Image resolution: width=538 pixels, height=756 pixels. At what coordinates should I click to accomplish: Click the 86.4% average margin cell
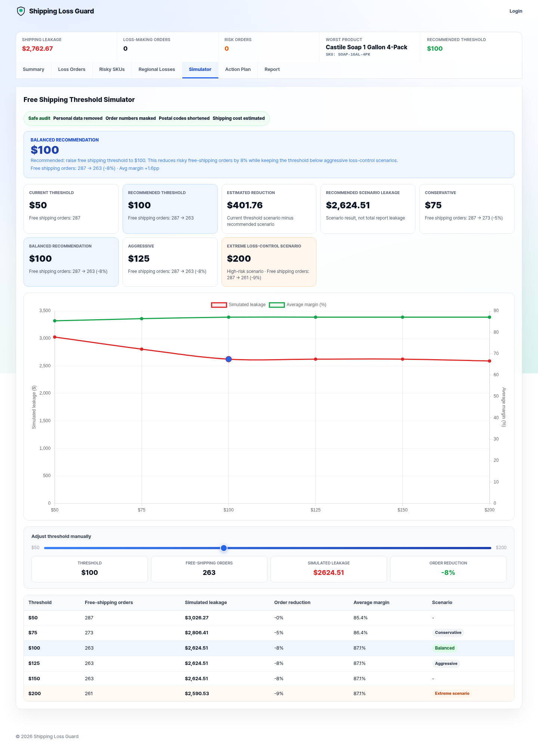pos(361,632)
